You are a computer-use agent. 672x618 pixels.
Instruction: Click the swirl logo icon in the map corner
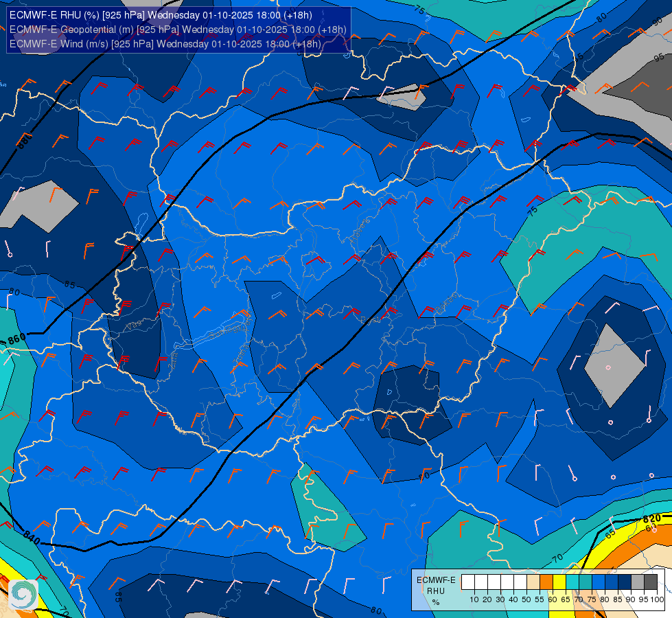point(23,595)
